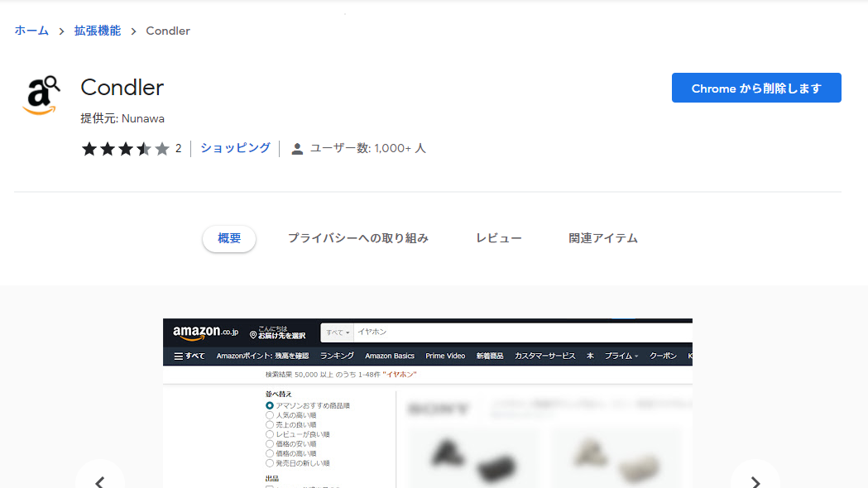The image size is (868, 488).
Task: Click the rating count number 2
Action: click(178, 148)
